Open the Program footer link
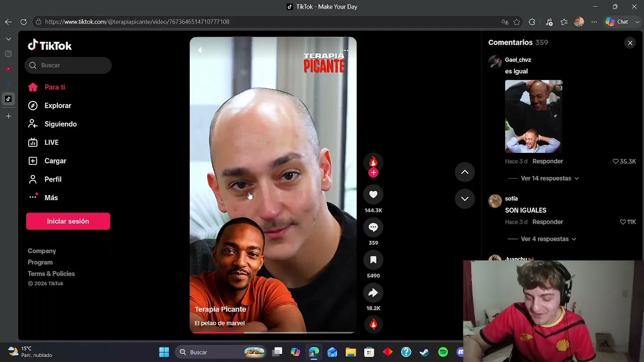 (x=40, y=262)
